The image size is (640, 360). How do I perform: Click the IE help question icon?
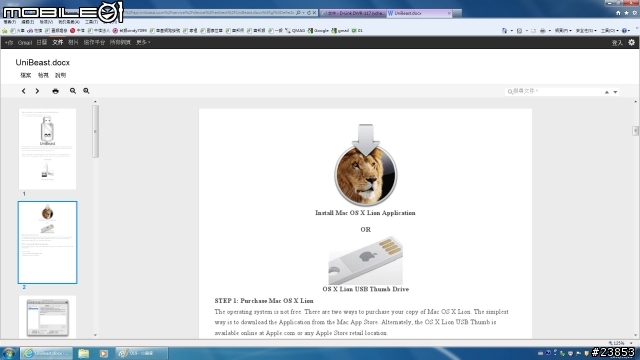point(624,31)
